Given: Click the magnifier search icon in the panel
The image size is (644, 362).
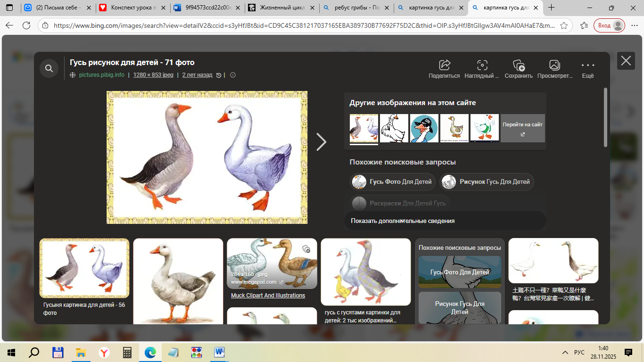Looking at the screenshot, I should tap(49, 69).
